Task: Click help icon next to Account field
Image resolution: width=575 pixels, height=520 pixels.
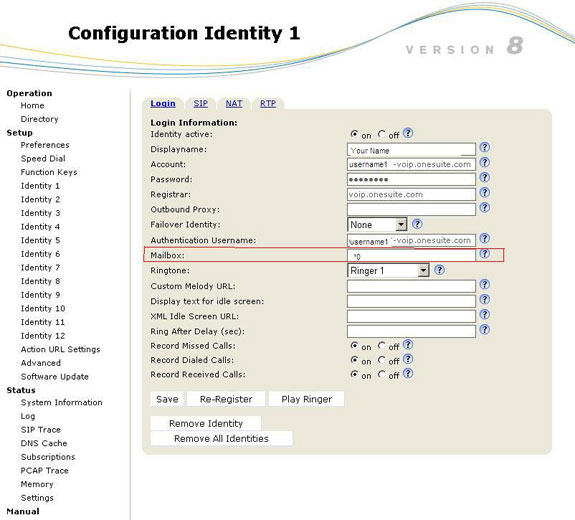Action: pos(484,162)
